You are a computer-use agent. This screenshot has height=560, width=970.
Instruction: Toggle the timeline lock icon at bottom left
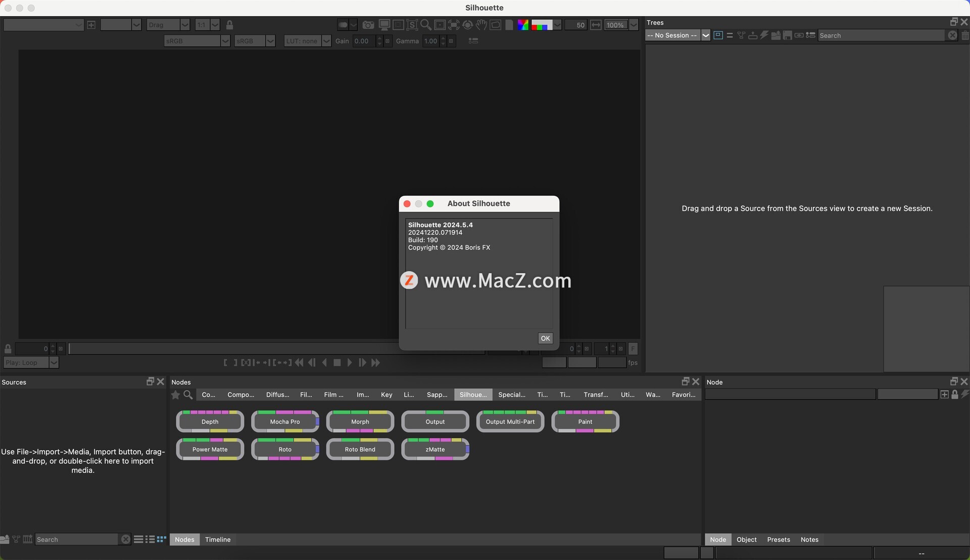tap(8, 348)
